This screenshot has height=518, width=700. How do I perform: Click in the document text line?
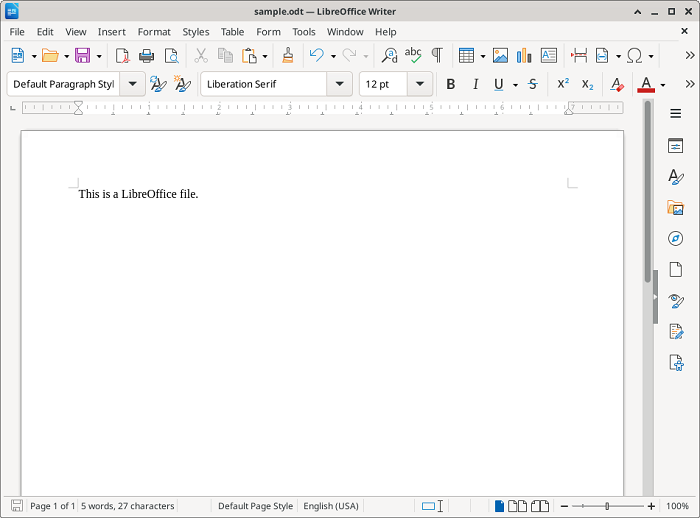139,194
